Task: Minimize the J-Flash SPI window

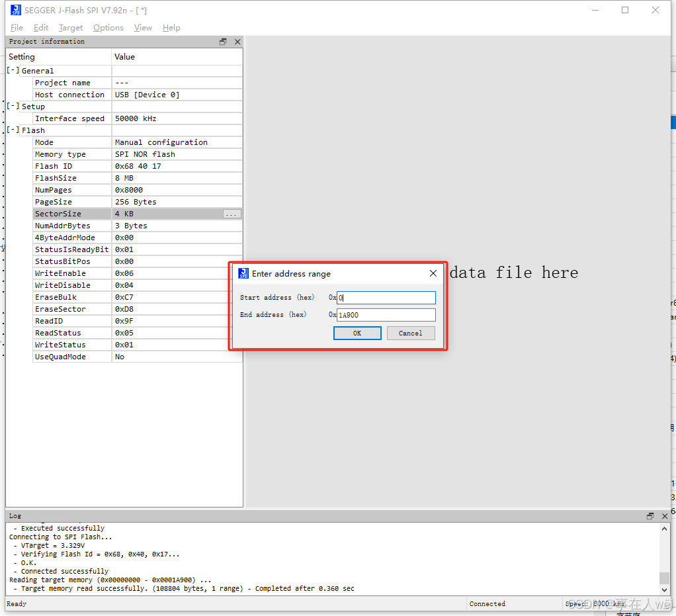Action: click(x=595, y=10)
